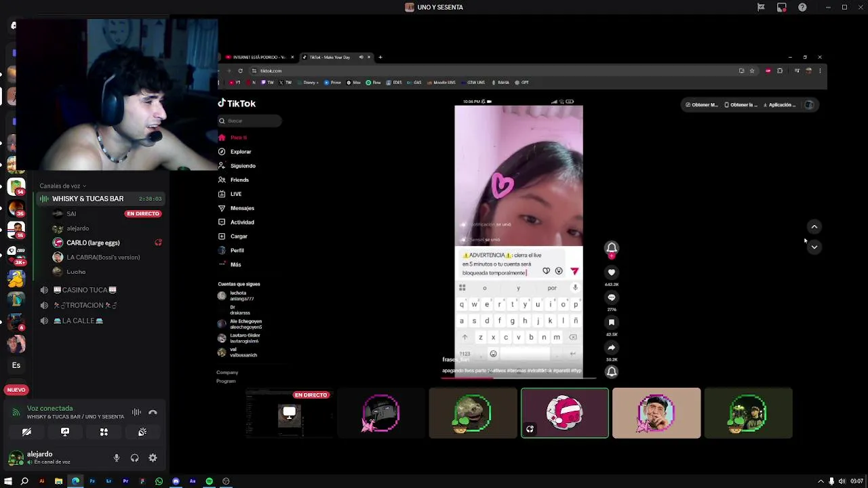Open comments on the TikTok video
868x488 pixels.
612,298
